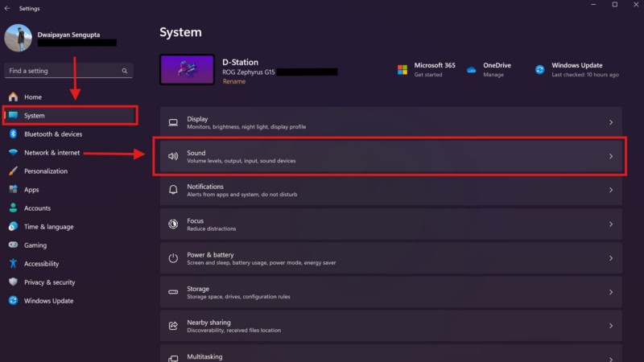
Task: Expand the Display settings chevron
Action: pos(611,122)
